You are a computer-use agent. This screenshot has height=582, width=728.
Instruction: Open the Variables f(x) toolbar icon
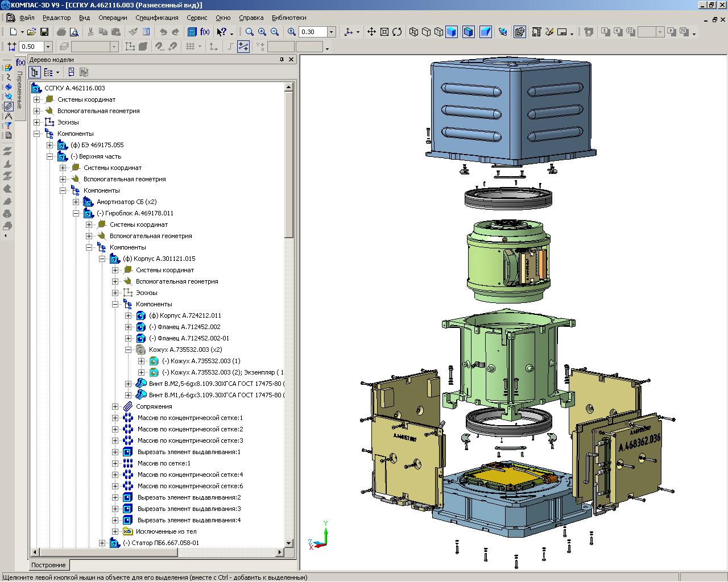205,32
